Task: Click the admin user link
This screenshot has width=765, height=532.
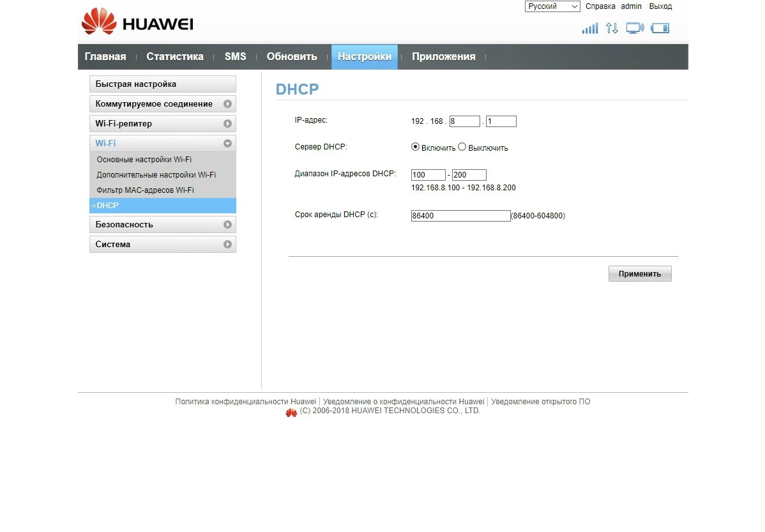Action: (632, 6)
